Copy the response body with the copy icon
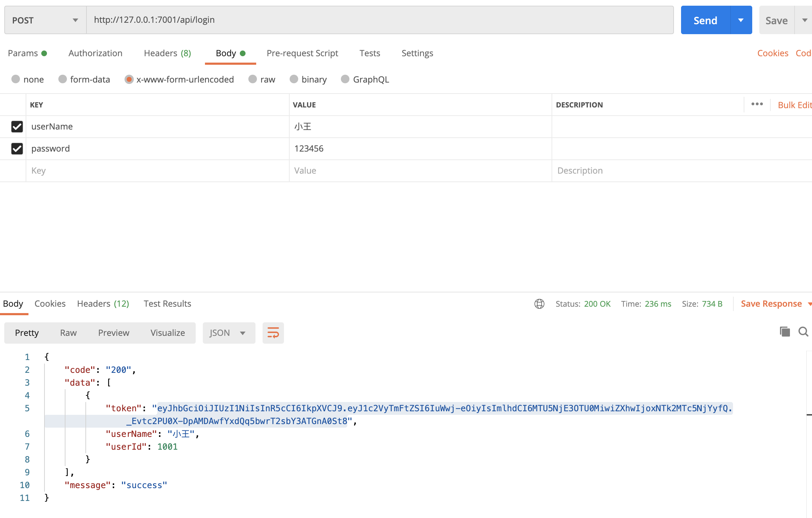 [784, 332]
